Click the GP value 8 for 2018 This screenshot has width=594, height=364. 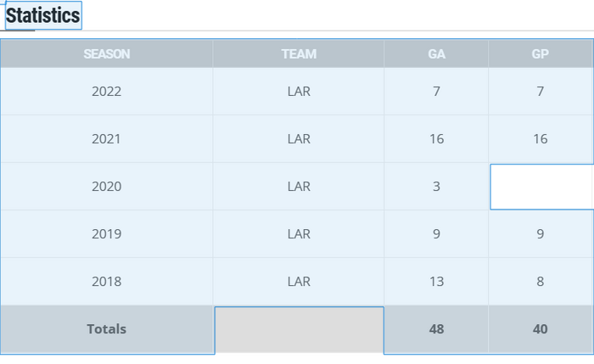541,282
